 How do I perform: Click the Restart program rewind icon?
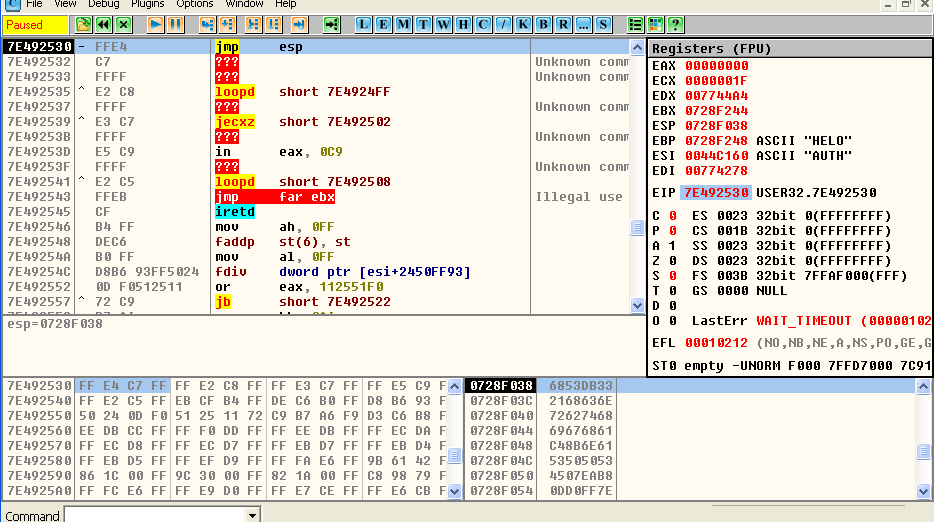click(x=103, y=24)
